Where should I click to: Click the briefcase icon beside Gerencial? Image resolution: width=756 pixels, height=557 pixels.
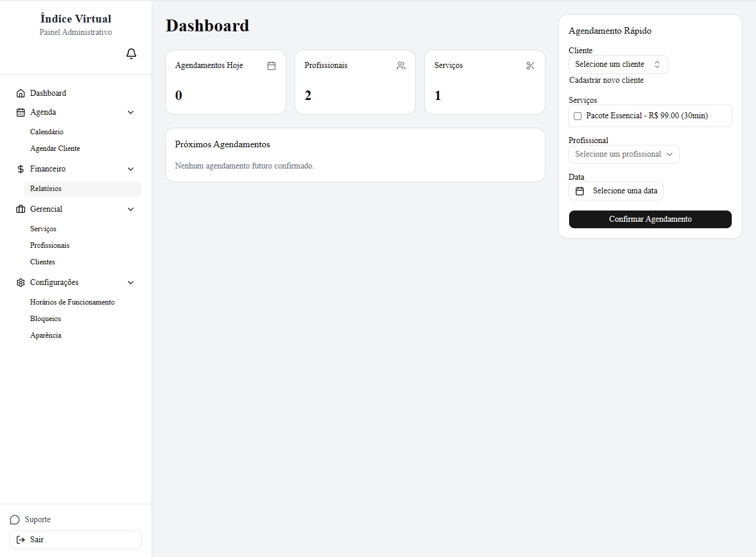(x=21, y=209)
